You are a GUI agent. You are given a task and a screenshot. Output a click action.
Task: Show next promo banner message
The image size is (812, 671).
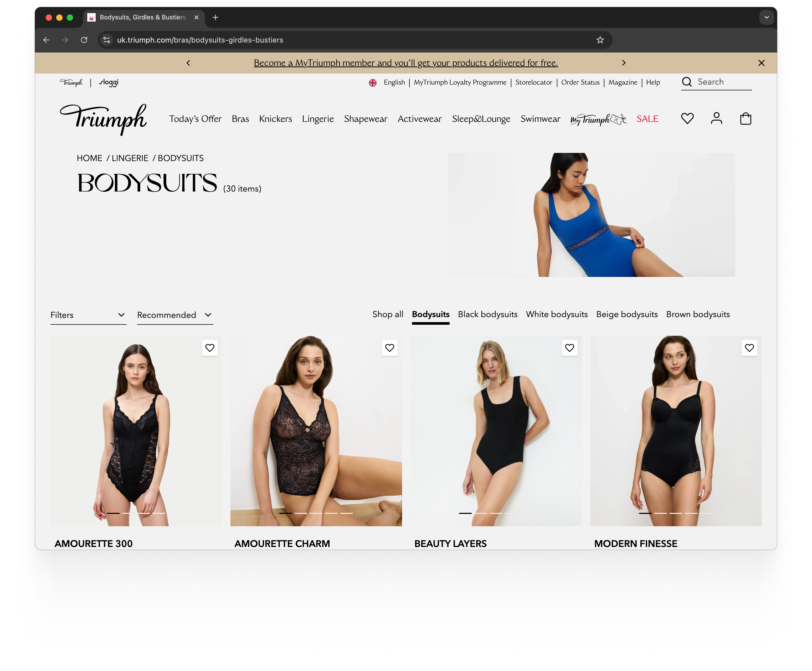click(x=624, y=63)
